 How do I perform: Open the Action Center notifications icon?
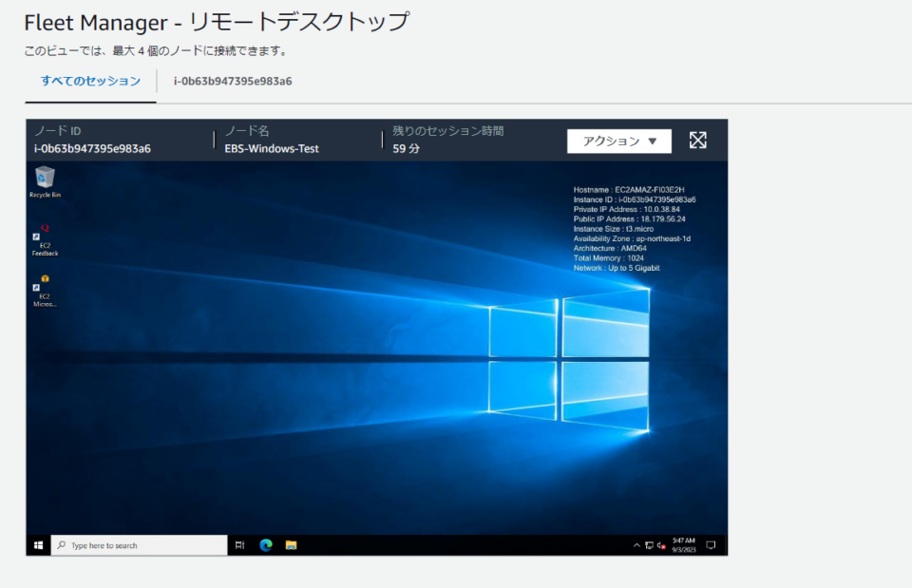point(711,545)
